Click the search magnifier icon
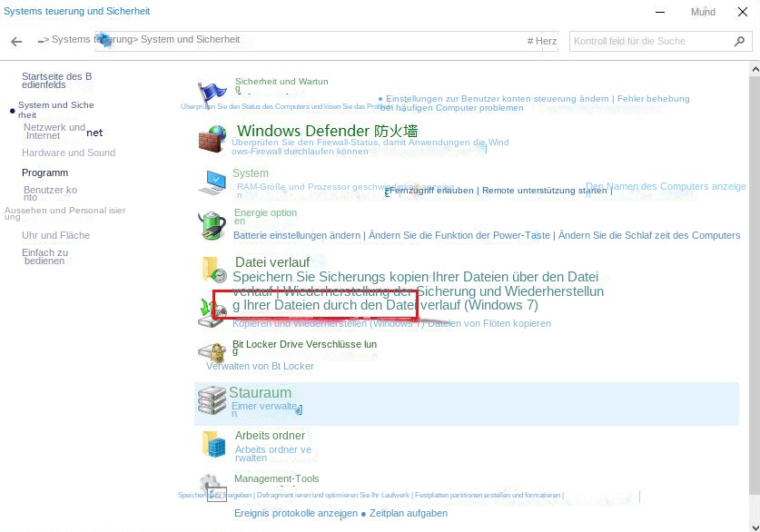Viewport: 760px width, 532px height. 740,42
